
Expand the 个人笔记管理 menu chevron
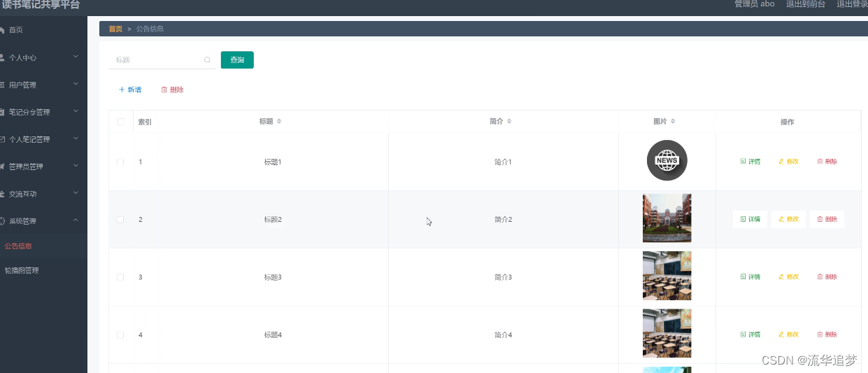point(76,139)
